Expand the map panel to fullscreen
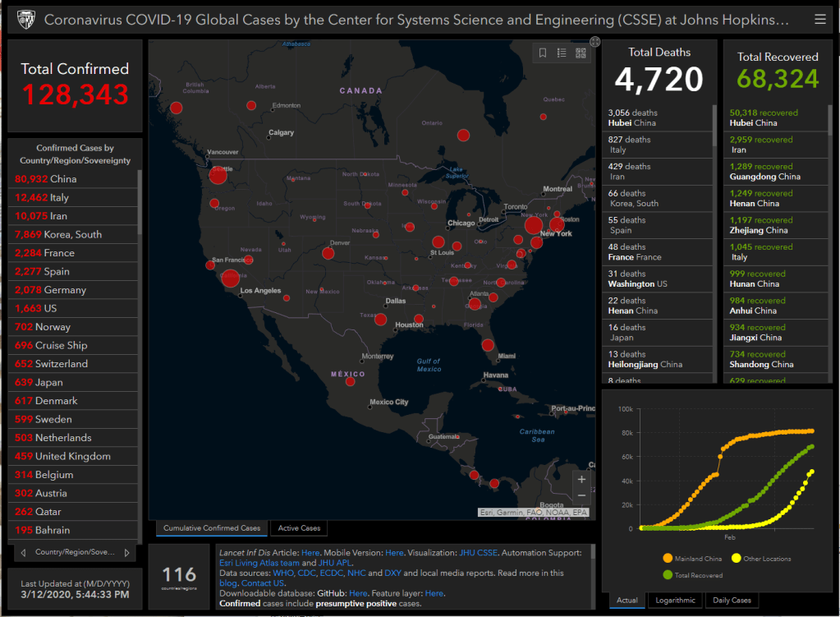 pos(595,42)
